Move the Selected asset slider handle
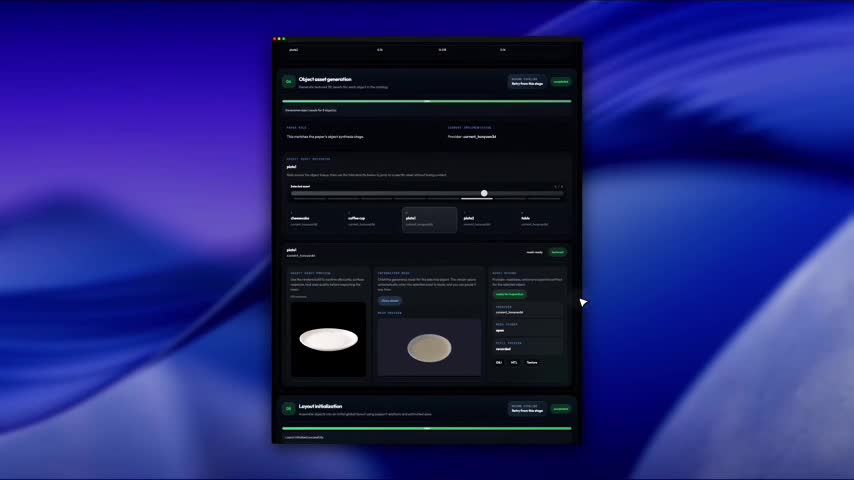The width and height of the screenshot is (854, 480). click(x=484, y=193)
